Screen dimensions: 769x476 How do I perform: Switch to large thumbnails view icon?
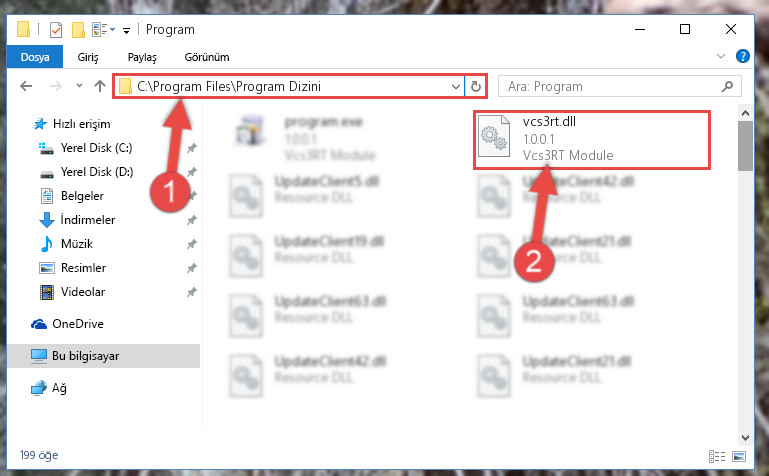pos(739,456)
